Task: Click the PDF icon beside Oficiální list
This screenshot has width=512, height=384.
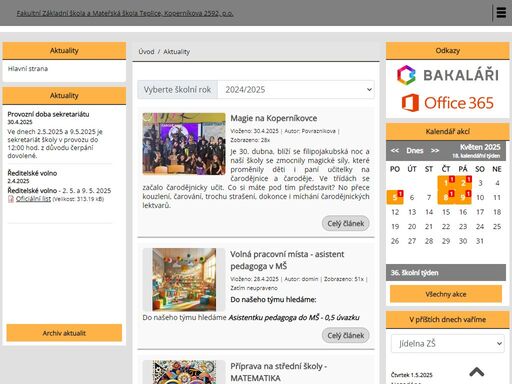Action: click(11, 199)
